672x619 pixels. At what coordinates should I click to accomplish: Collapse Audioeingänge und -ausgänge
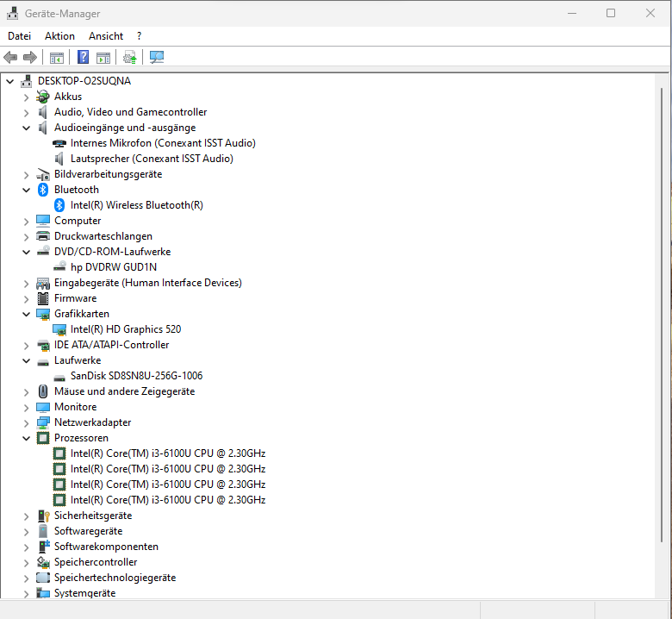[x=26, y=128]
